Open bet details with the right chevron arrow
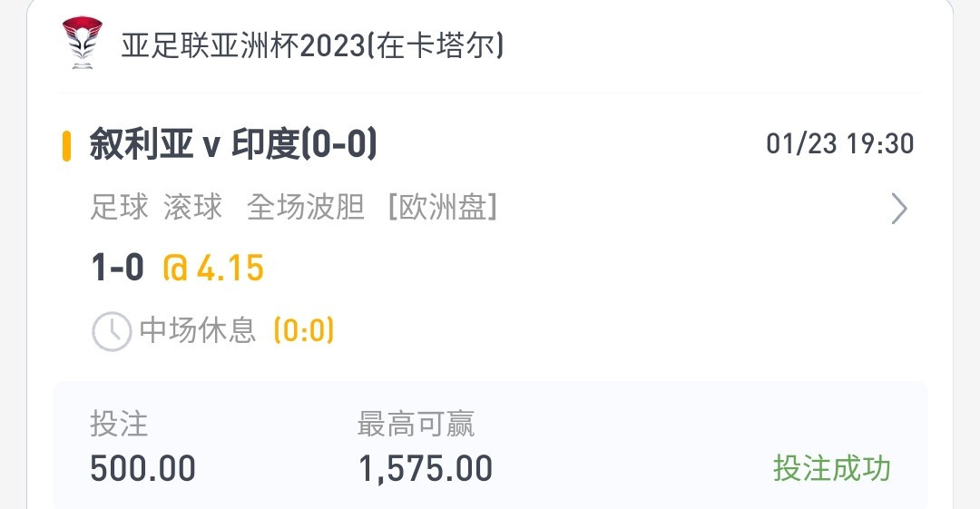The image size is (980, 509). 898,209
